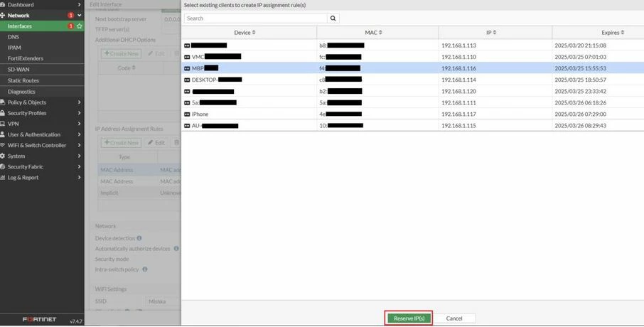Click the red badge on Network
Viewport: 644px width, 327px height.
pos(70,15)
